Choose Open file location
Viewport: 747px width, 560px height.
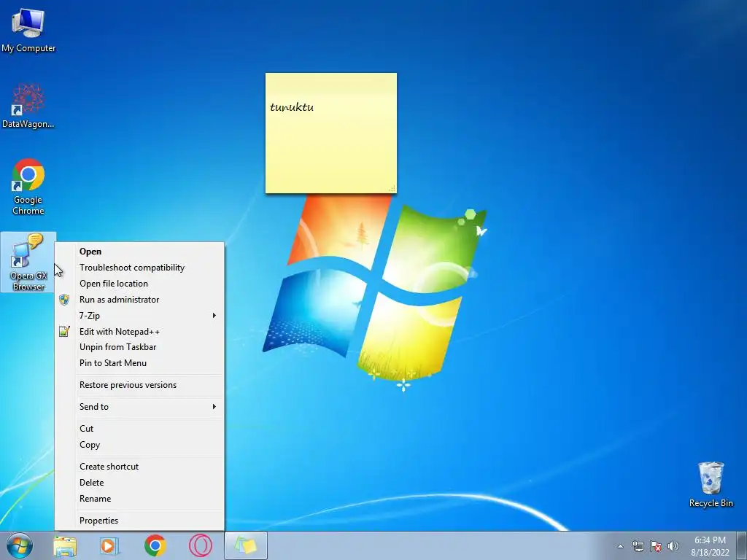point(139,284)
